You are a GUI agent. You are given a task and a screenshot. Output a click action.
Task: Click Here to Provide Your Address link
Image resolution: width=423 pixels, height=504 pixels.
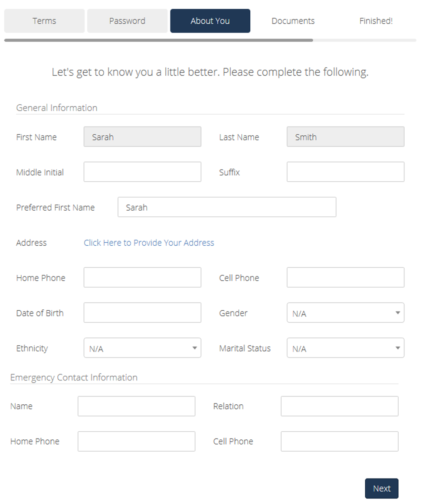pyautogui.click(x=149, y=243)
